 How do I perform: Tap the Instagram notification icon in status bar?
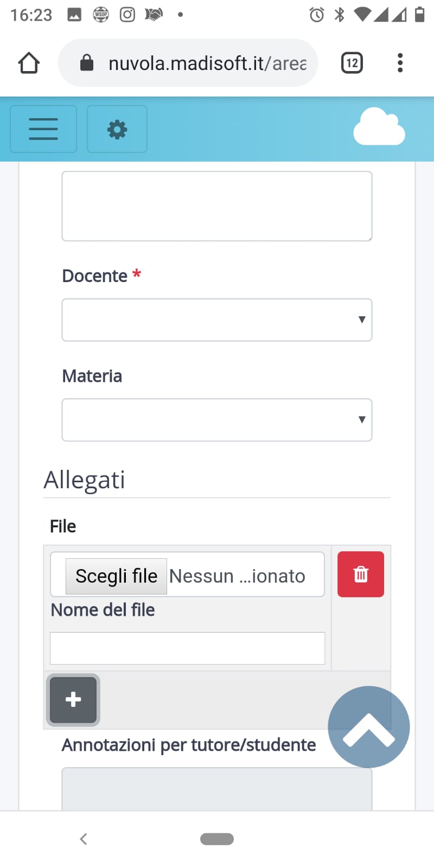pos(127,15)
